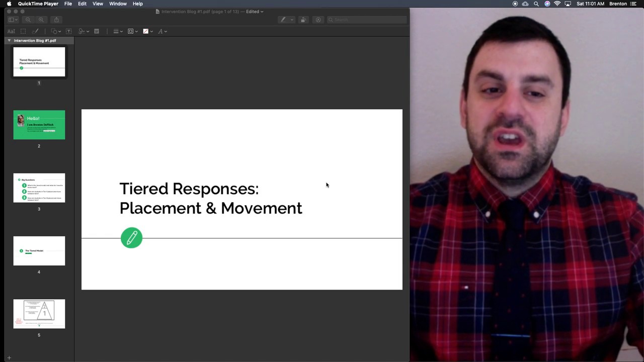The width and height of the screenshot is (644, 362).
Task: Click the slide title 'Tiered Responses:'
Action: (x=189, y=189)
